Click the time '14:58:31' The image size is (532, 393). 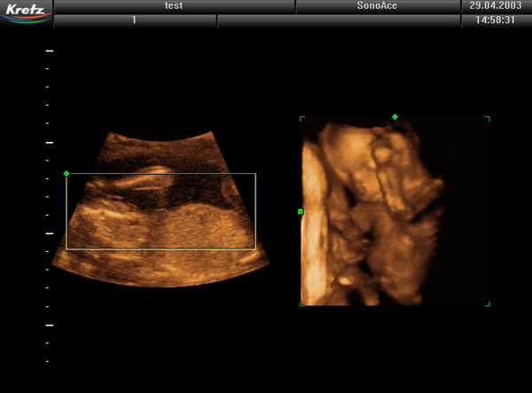click(x=496, y=20)
